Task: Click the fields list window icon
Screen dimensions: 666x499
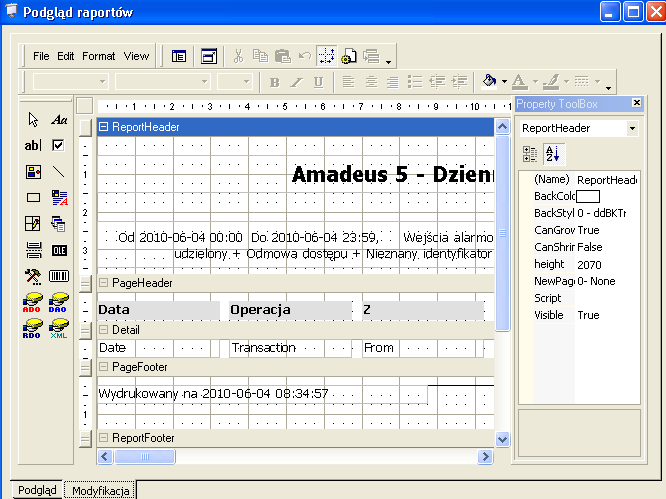Action: (x=209, y=56)
